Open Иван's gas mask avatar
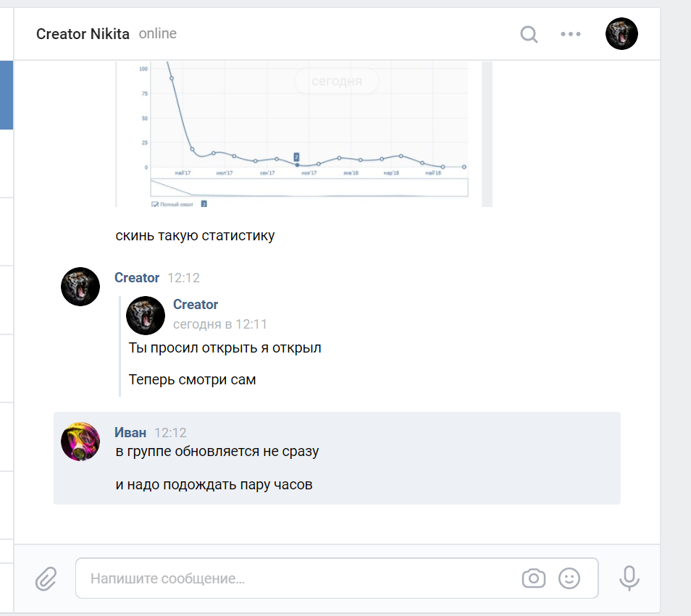The width and height of the screenshot is (691, 616). click(80, 442)
